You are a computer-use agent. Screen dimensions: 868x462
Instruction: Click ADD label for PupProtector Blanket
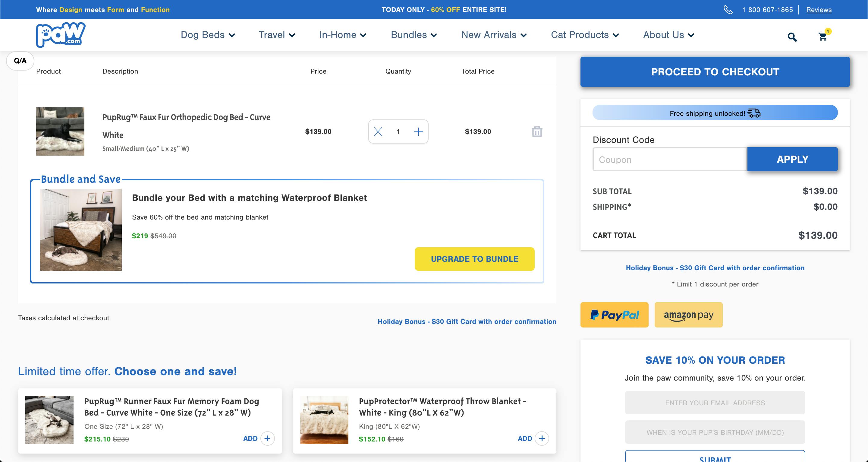[525, 438]
